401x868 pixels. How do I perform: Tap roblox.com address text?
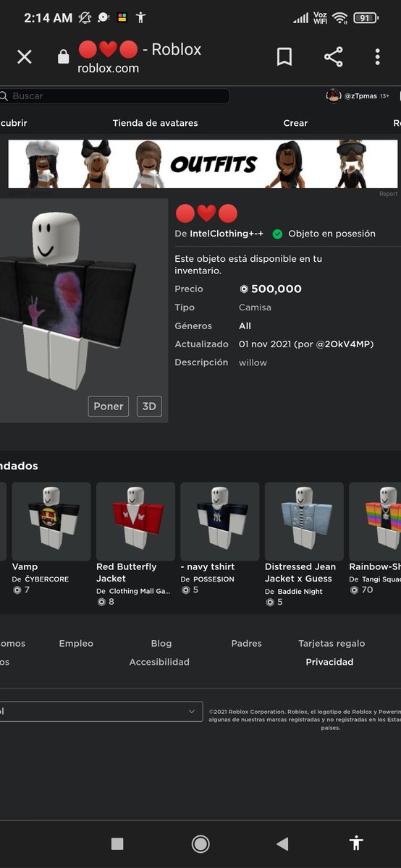(x=108, y=68)
